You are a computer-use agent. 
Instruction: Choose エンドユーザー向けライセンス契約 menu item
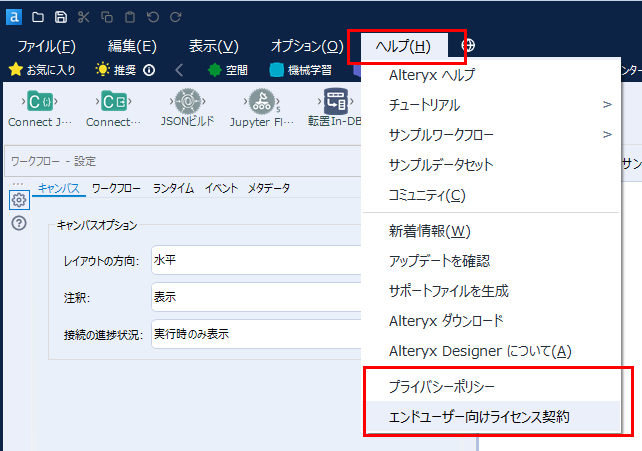coord(479,416)
